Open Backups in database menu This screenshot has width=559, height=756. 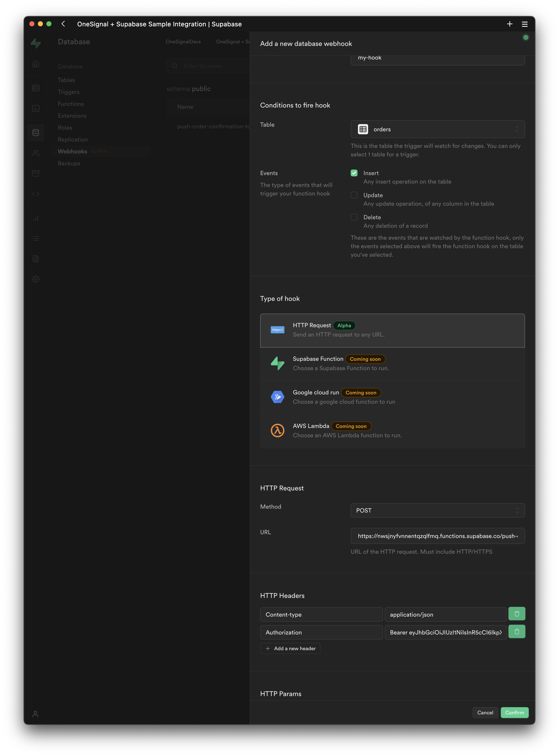[x=69, y=163]
